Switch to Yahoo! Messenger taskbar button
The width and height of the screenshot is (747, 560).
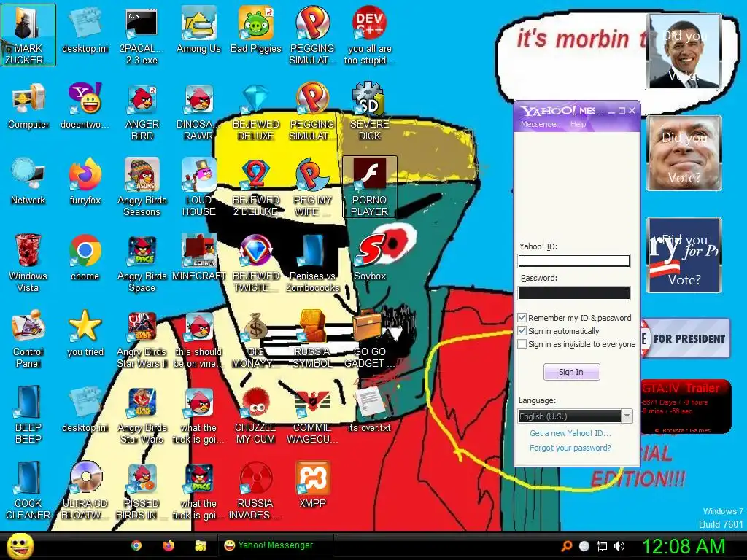[x=275, y=545]
